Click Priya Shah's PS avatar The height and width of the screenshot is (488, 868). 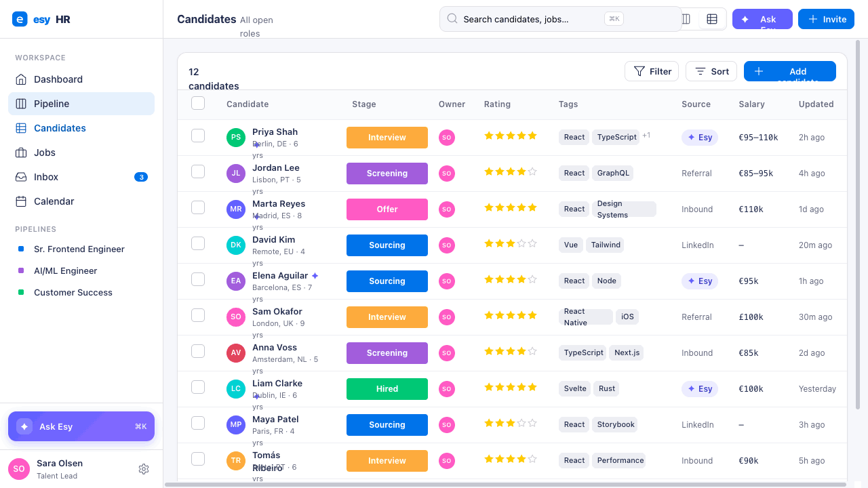(236, 138)
